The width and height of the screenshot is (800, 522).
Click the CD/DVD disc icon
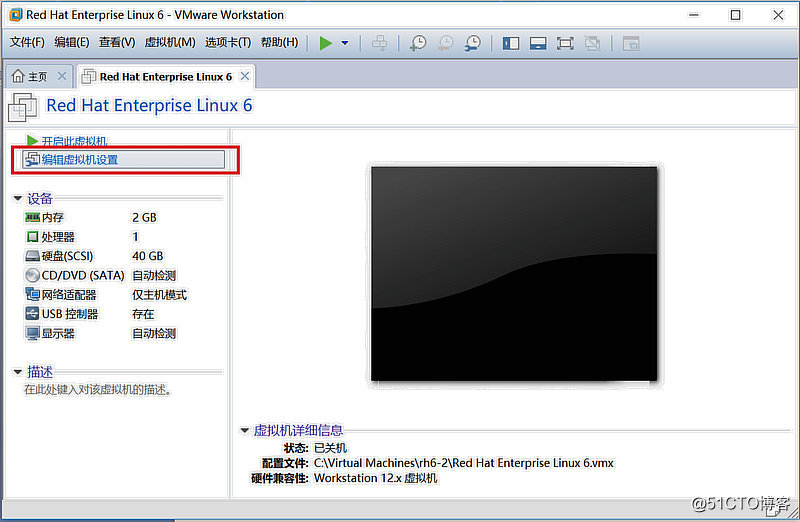(x=32, y=276)
